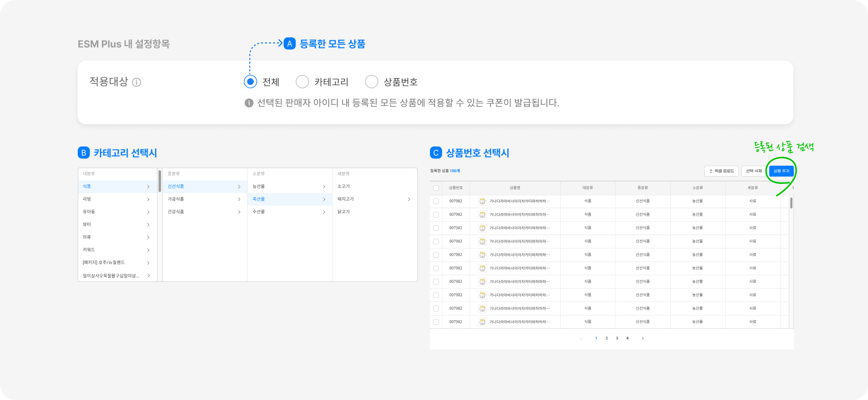Click the 상품 추가 button
Image resolution: width=868 pixels, height=400 pixels.
tap(781, 171)
